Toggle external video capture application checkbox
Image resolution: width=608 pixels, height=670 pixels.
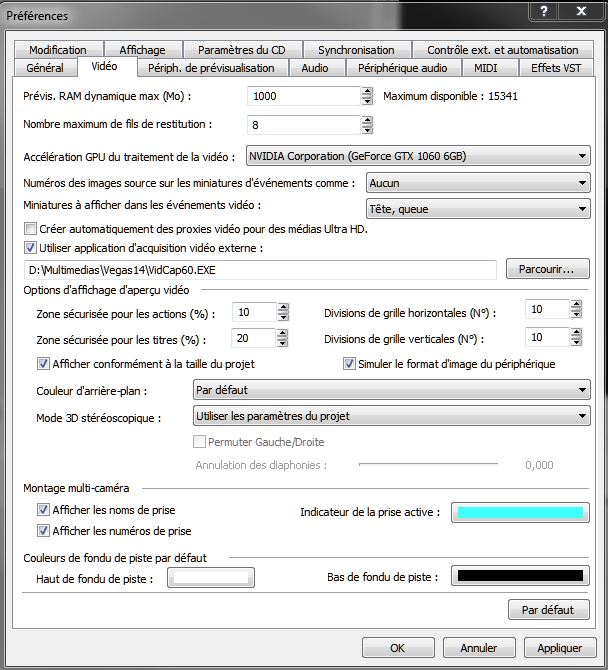coord(30,247)
